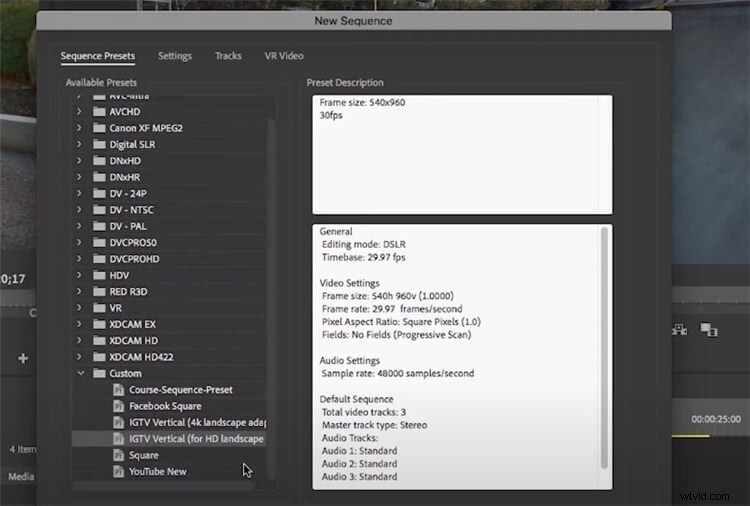Viewport: 750px width, 506px height.
Task: Select the RED R3D folder icon
Action: point(99,291)
